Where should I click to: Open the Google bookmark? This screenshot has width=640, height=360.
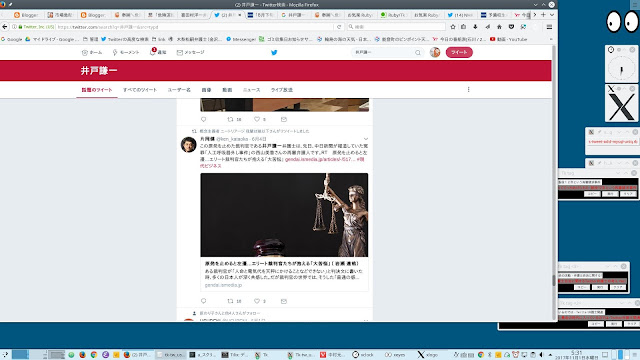click(x=12, y=39)
